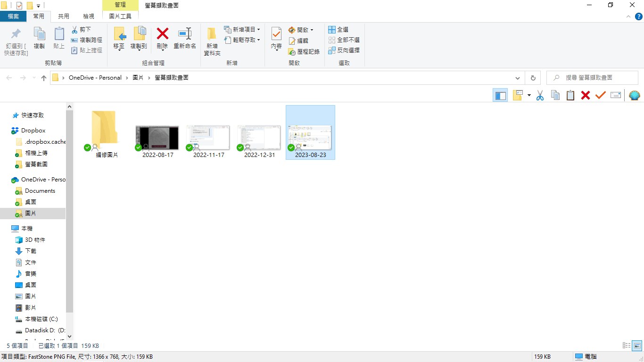The width and height of the screenshot is (644, 362).
Task: Open recent locations dropdown arrow
Action: [33, 78]
